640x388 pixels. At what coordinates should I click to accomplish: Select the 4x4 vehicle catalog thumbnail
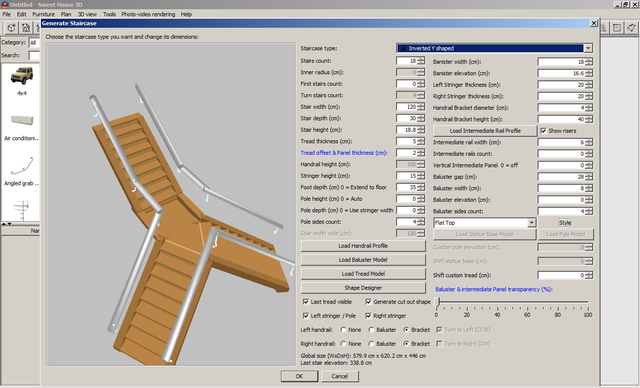22,76
